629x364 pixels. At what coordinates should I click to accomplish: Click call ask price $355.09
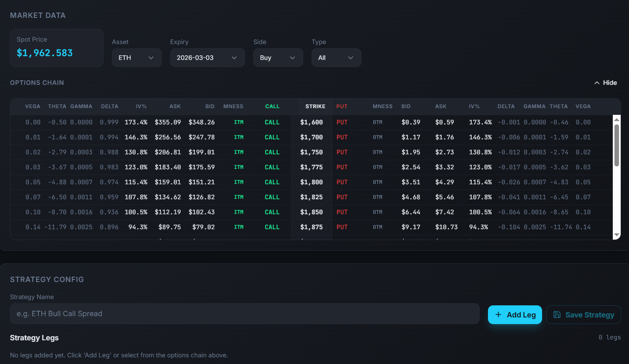click(168, 122)
